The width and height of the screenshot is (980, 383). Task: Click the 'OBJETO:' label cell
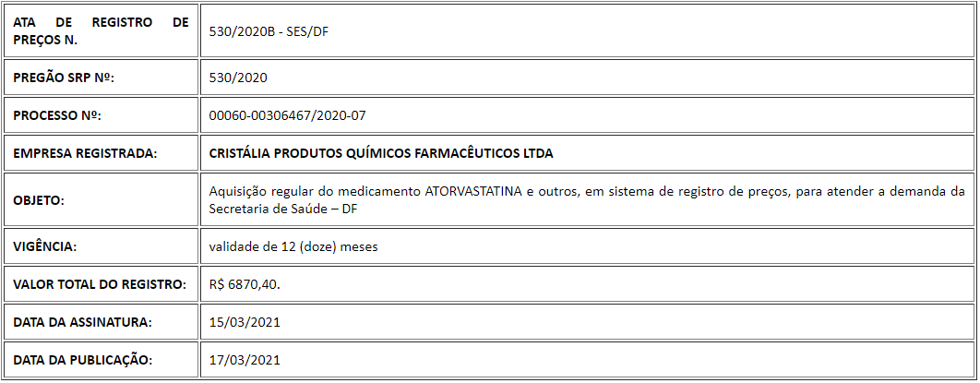(101, 200)
